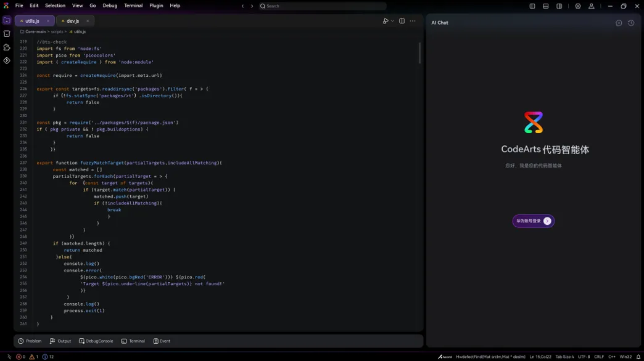Click Win32 in the status bar
Screen dimensions: 644x361
click(x=625, y=357)
